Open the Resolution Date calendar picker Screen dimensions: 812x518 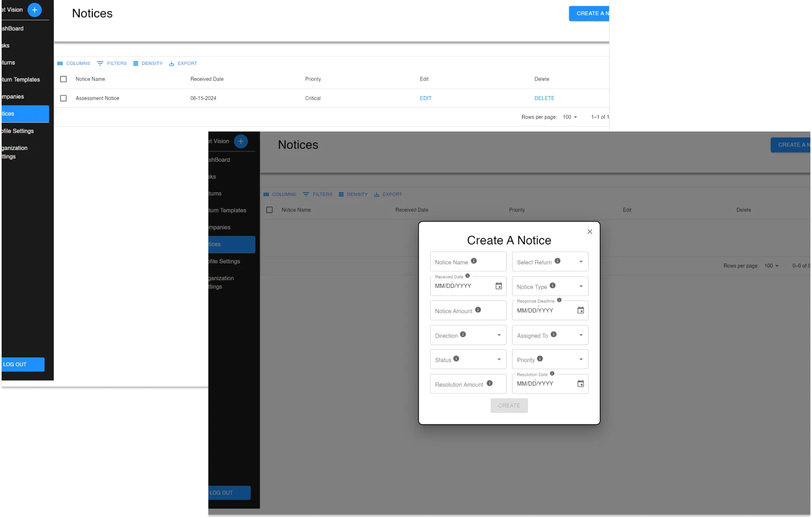pos(580,384)
